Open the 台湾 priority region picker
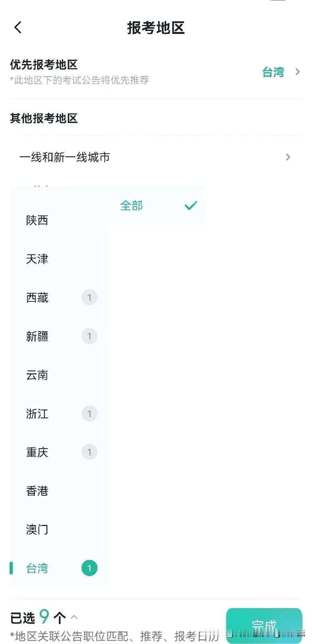Image resolution: width=312 pixels, height=644 pixels. (x=273, y=72)
